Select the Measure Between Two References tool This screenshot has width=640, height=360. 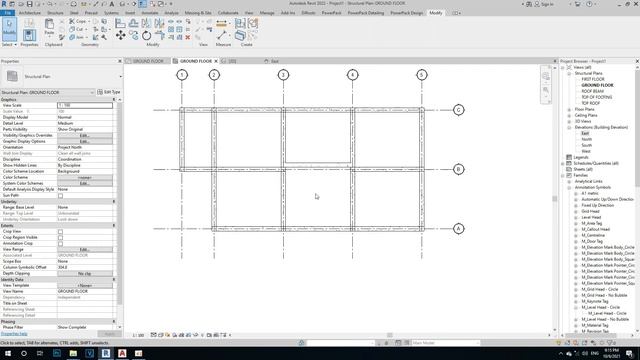coord(221,36)
